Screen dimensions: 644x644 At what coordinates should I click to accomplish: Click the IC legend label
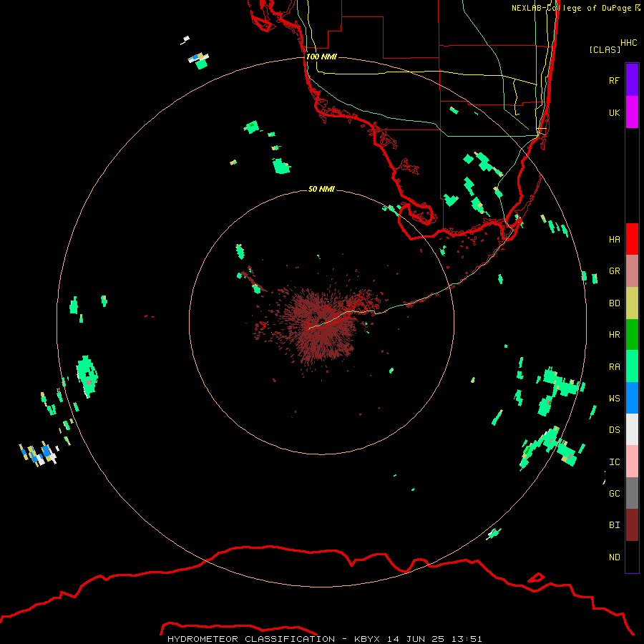point(614,462)
